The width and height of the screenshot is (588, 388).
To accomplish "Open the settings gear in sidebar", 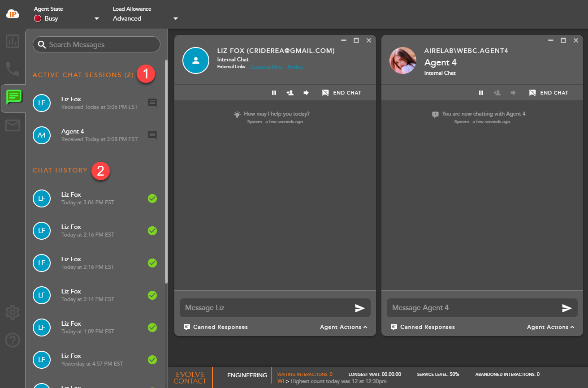I will 13,312.
